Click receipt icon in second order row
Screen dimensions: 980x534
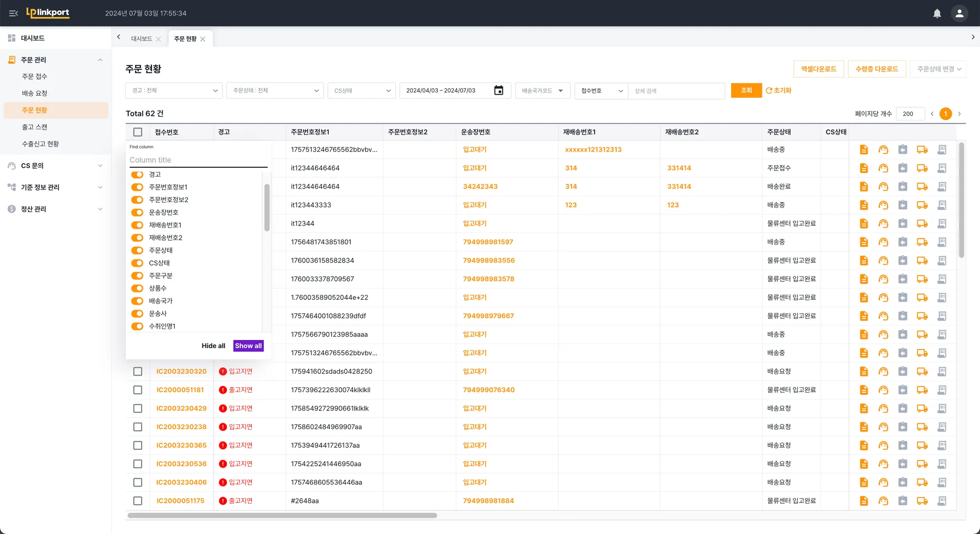(x=942, y=168)
